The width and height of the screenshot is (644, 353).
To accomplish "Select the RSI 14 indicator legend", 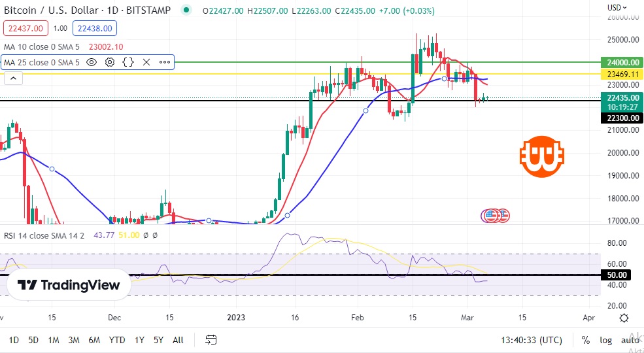I will pos(44,235).
